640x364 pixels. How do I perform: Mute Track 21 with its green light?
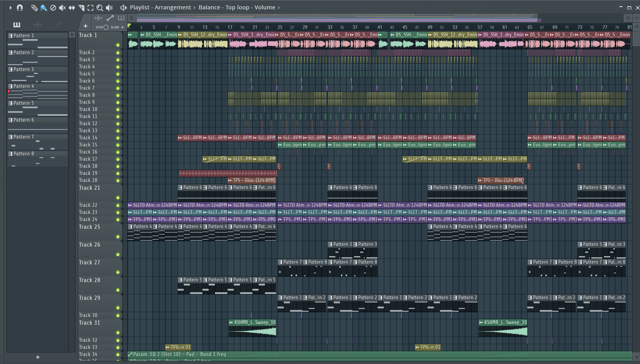(x=118, y=198)
